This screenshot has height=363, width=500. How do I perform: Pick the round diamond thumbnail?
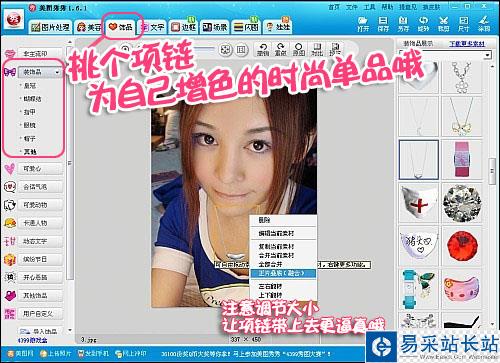tap(462, 203)
